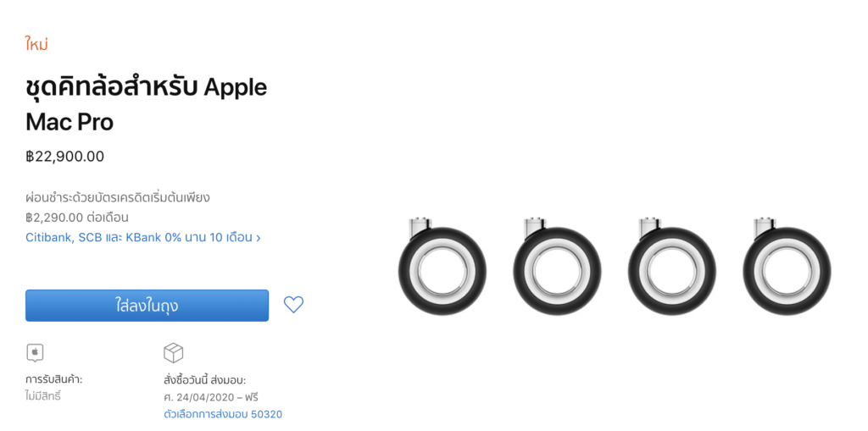868x431 pixels.
Task: Click the Apple Store pickup icon
Action: 35,353
